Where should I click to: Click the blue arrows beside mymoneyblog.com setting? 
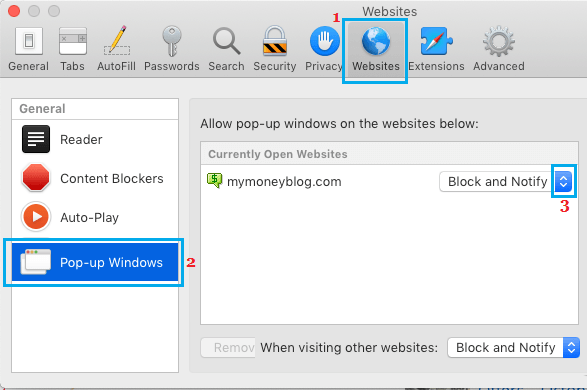click(x=563, y=182)
